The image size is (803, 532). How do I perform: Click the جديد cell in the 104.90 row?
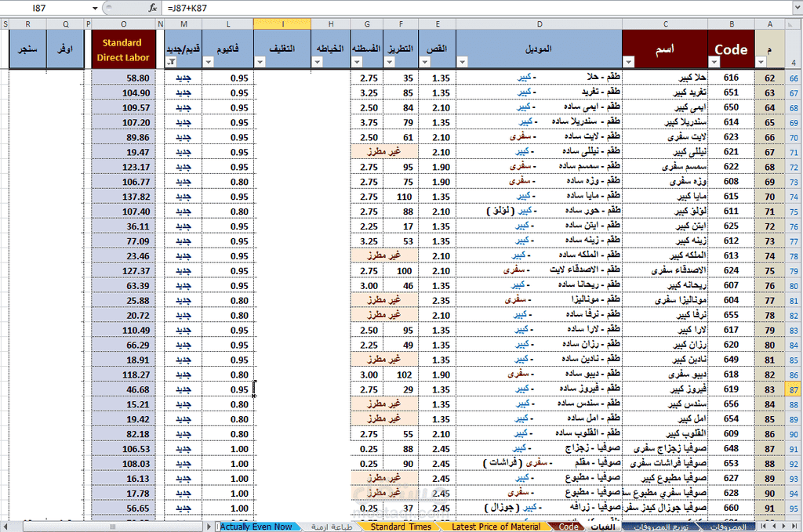pos(183,93)
